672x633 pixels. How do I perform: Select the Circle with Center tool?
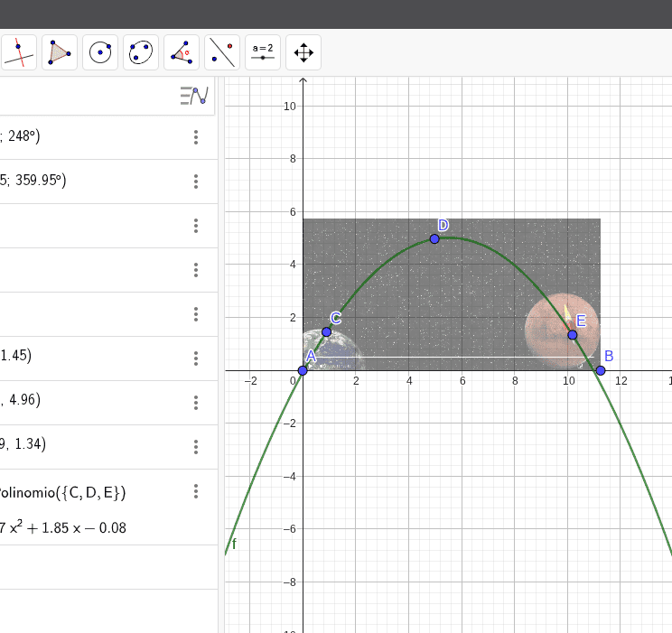(100, 52)
